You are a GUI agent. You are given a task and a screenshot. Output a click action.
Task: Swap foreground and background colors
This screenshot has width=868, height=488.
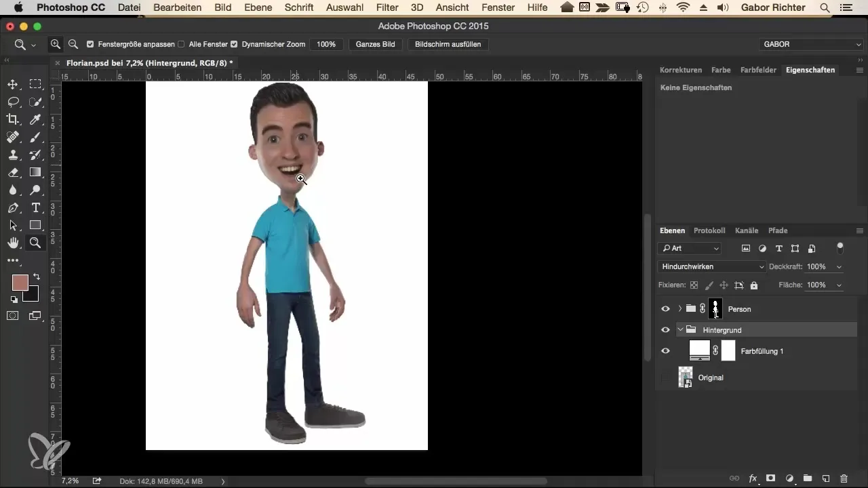pos(36,277)
